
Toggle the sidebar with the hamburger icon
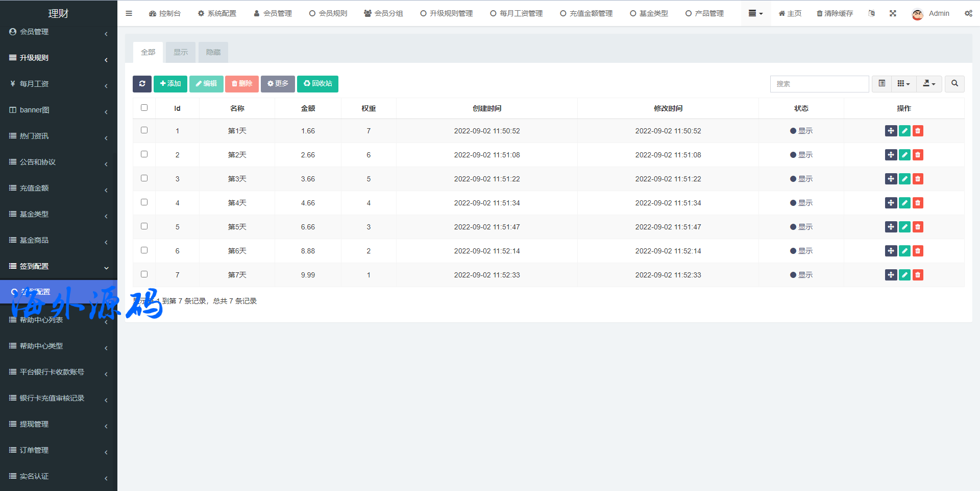(x=129, y=13)
